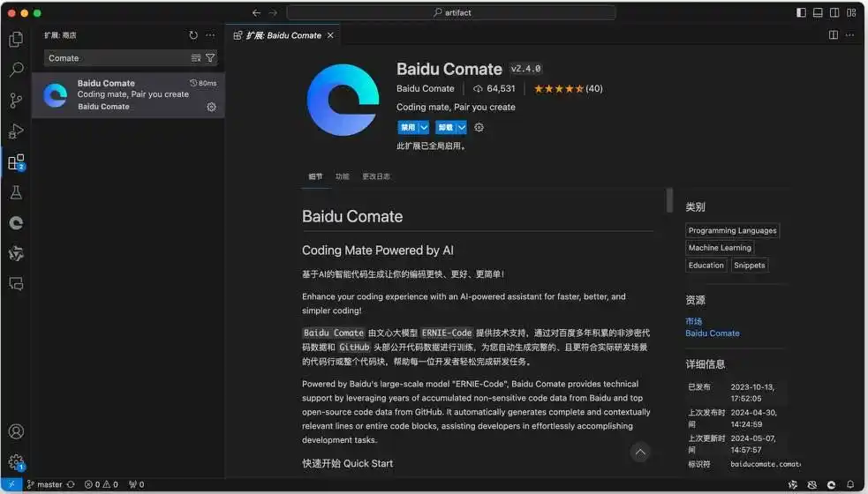Image resolution: width=868 pixels, height=494 pixels.
Task: Open the 市场 marketplace link
Action: coord(694,321)
